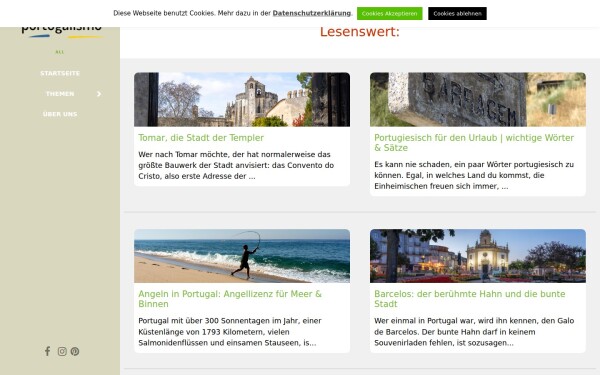Open the Datenschutzerklärung link
Screen dimensions: 600x375
point(311,13)
